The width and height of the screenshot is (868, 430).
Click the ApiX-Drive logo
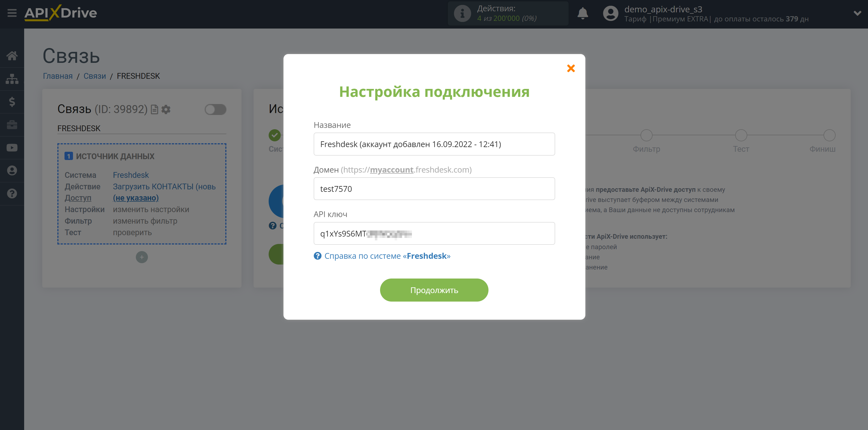coord(61,13)
